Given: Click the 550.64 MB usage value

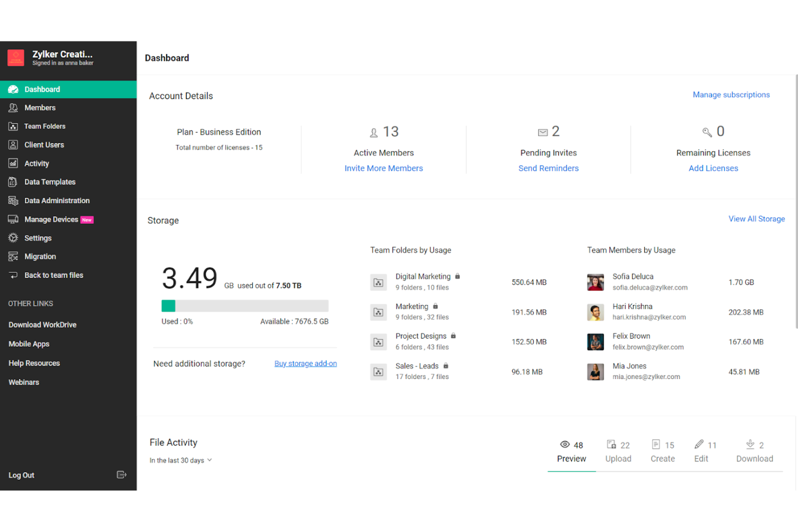Looking at the screenshot, I should click(x=529, y=282).
